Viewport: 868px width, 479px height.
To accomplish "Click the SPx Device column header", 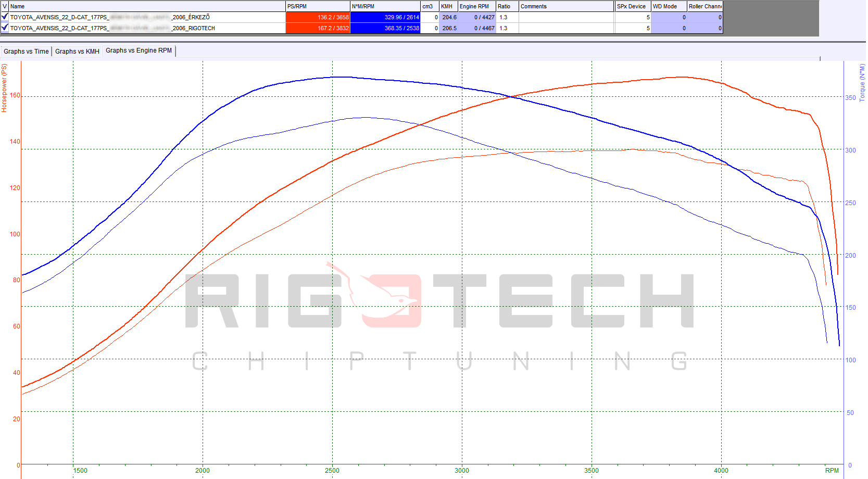I will 633,6.
